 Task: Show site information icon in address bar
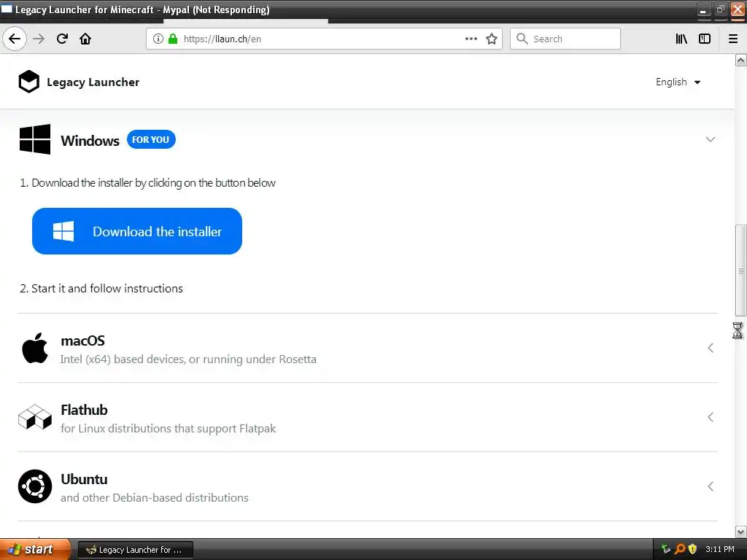point(158,39)
